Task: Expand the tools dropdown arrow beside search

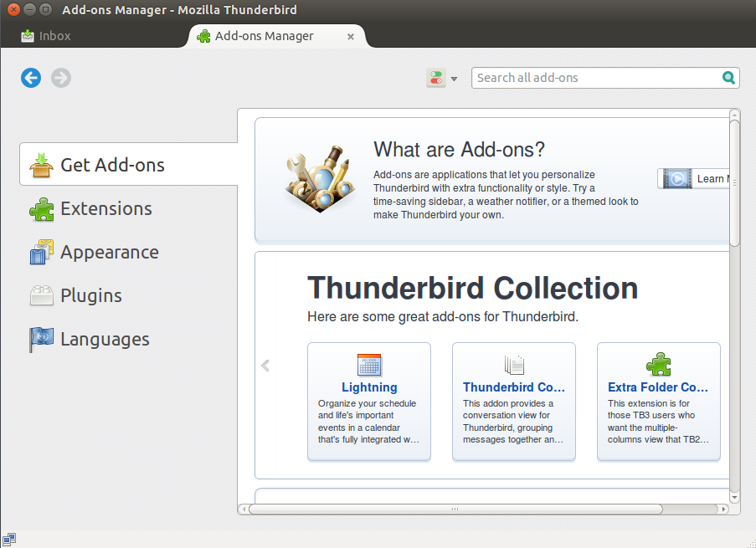Action: click(x=454, y=79)
